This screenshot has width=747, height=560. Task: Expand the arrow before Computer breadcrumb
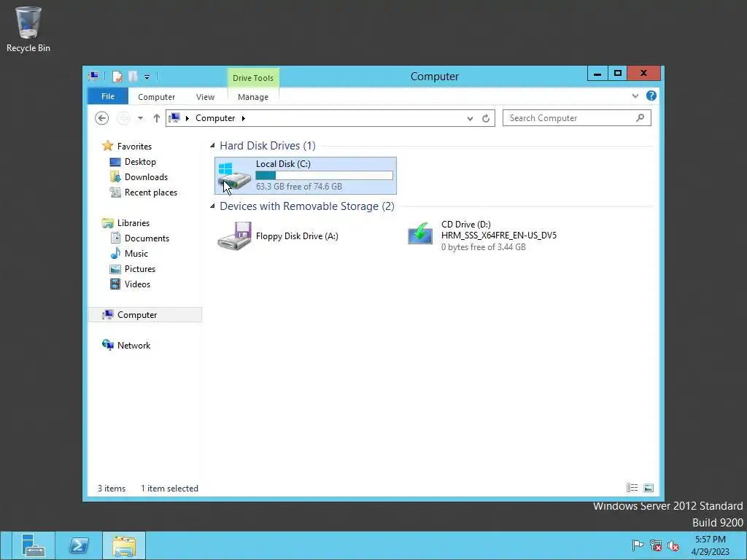(187, 118)
